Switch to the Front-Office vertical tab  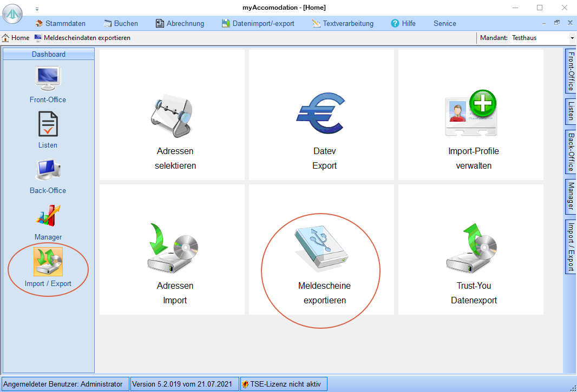[x=571, y=72]
